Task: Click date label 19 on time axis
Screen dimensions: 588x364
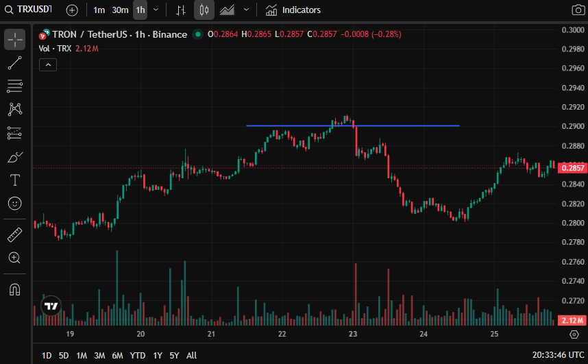Action: point(70,334)
